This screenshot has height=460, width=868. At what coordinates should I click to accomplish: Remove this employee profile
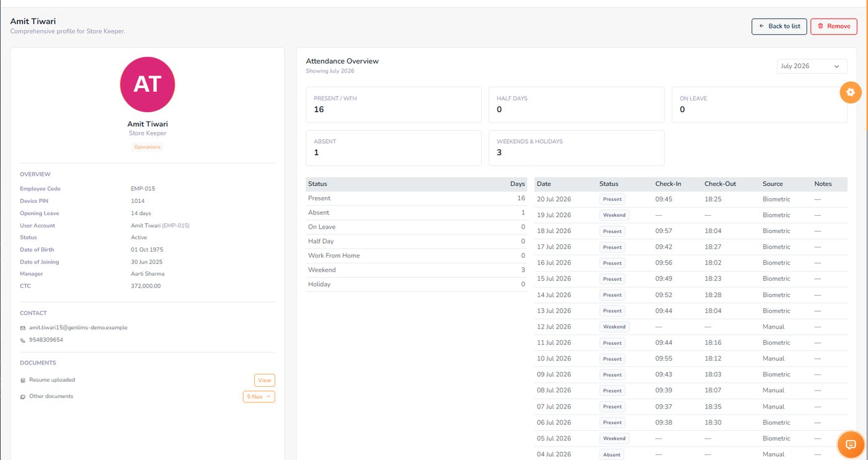coord(834,26)
